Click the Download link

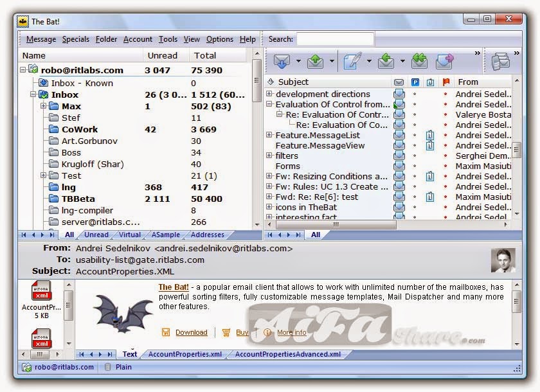click(192, 332)
